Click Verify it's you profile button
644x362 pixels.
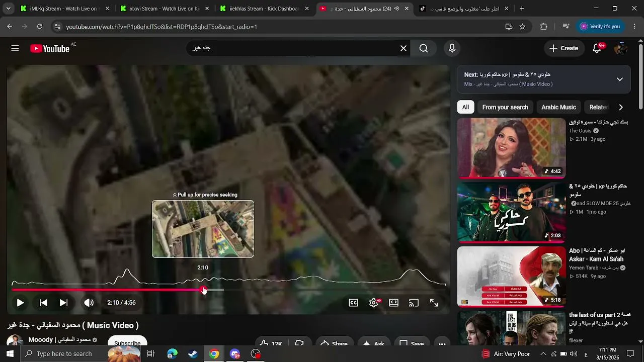[x=600, y=27]
